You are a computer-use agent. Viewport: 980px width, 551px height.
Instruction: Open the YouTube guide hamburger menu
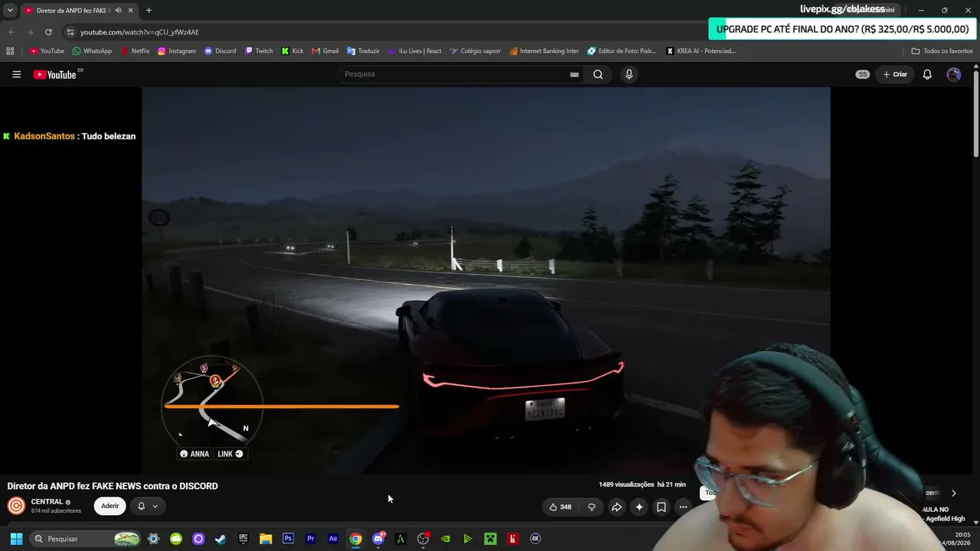tap(16, 74)
